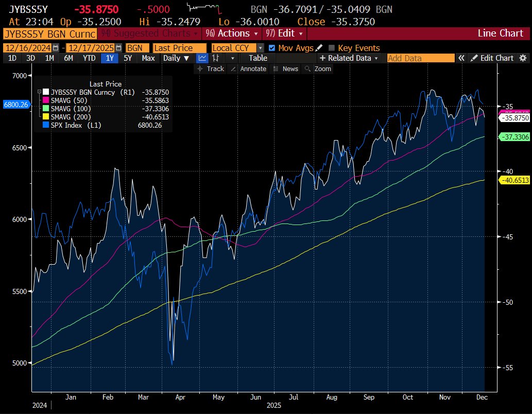Image resolution: width=532 pixels, height=414 pixels.
Task: Open the start date calendar icon
Action: 55,47
